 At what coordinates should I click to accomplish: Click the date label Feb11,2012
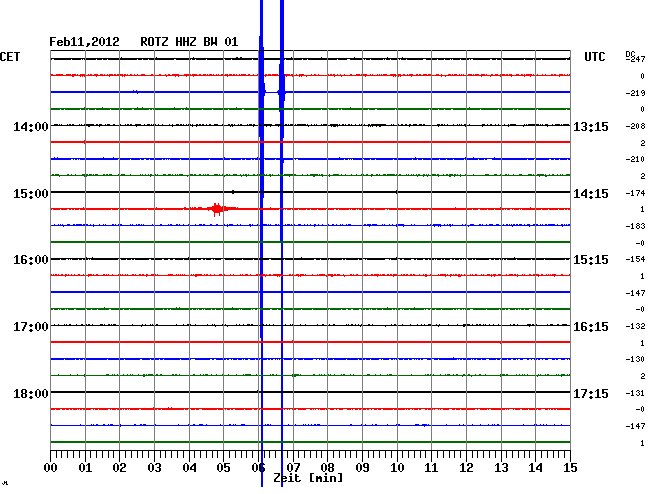84,42
